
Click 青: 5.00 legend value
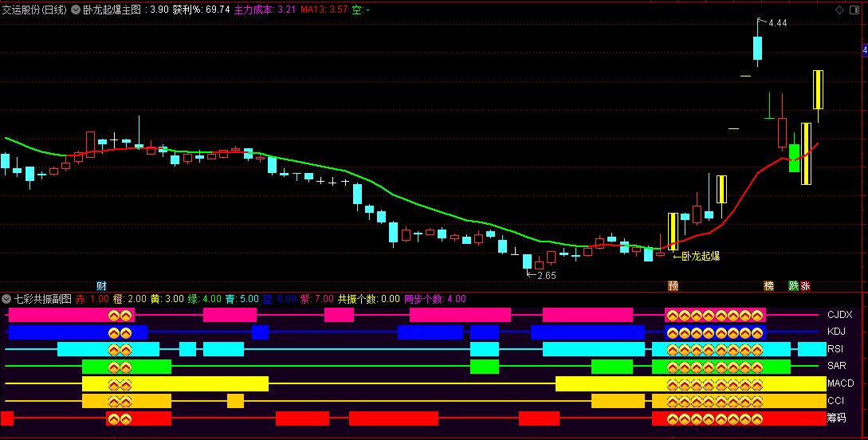242,299
